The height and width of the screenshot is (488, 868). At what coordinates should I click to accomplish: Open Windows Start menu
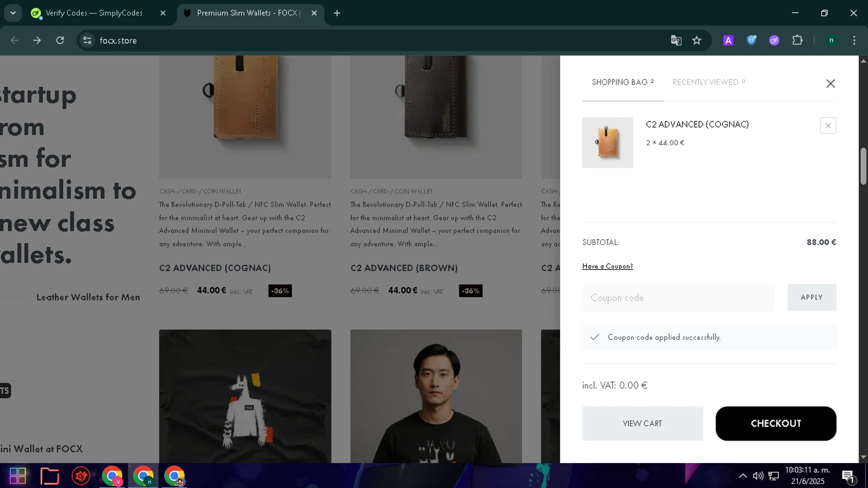pos(18,476)
